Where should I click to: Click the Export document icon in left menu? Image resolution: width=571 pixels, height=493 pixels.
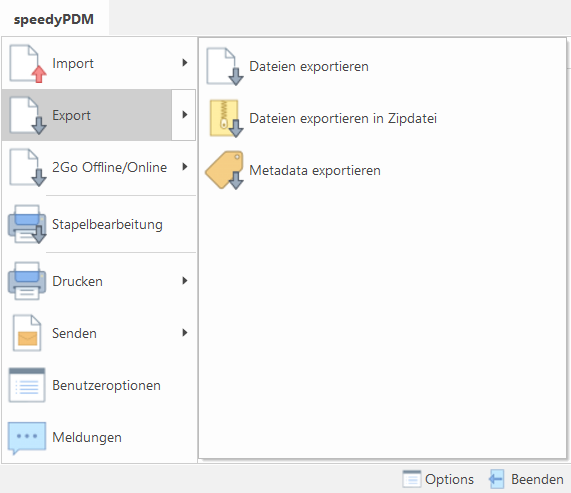point(28,115)
